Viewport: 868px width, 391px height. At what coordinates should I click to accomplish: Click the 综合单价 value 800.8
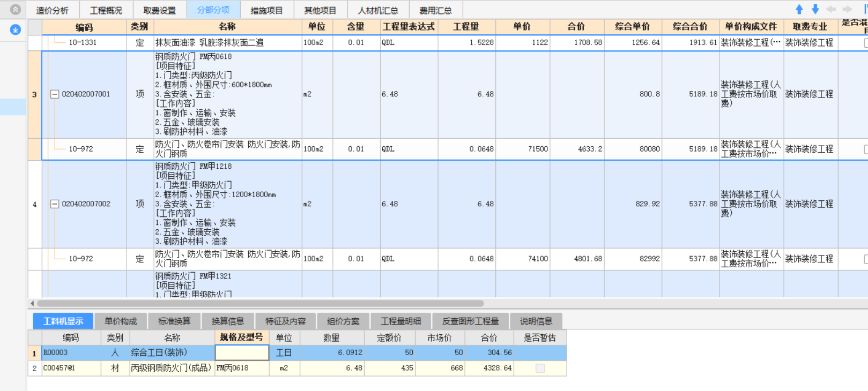[649, 94]
